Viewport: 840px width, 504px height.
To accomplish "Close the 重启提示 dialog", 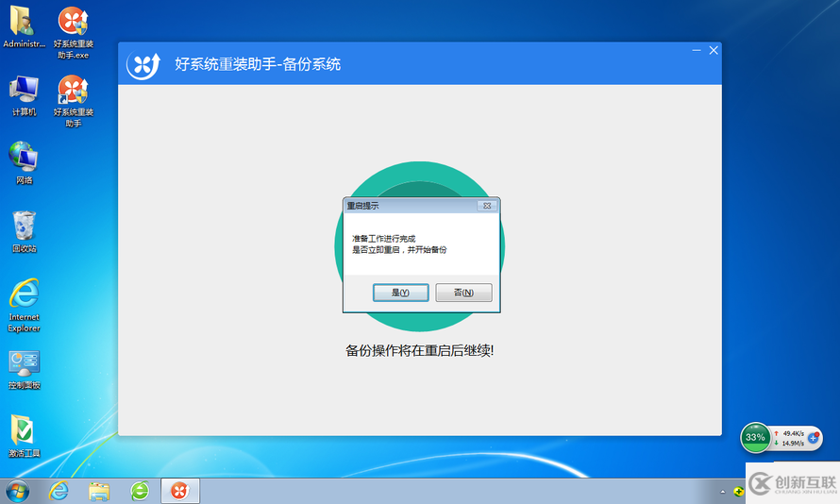I will (x=487, y=206).
